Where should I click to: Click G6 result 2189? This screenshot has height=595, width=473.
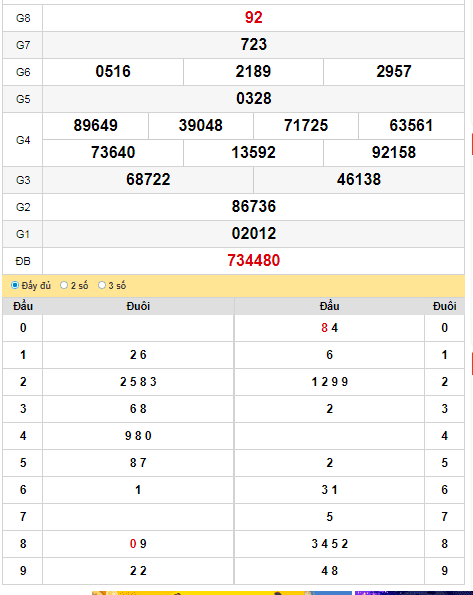click(253, 71)
